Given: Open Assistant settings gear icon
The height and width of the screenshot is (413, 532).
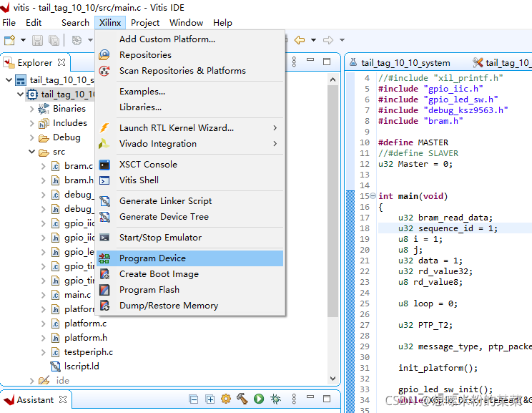Looking at the screenshot, I should [226, 399].
